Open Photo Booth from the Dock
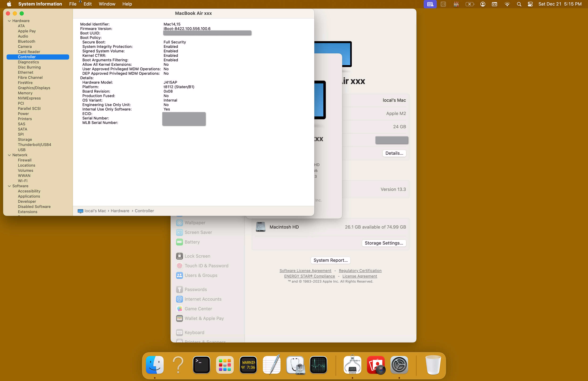Screen dimensions: 588x381 click(376, 365)
